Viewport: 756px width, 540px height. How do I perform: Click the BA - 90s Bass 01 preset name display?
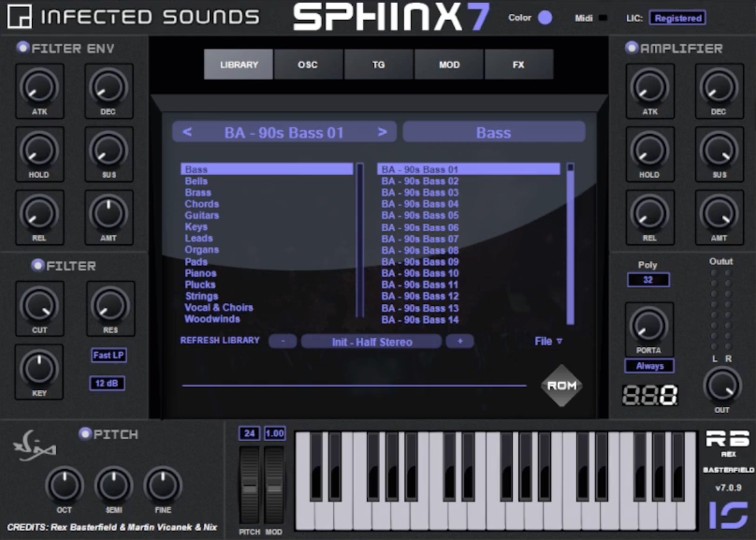(x=284, y=132)
